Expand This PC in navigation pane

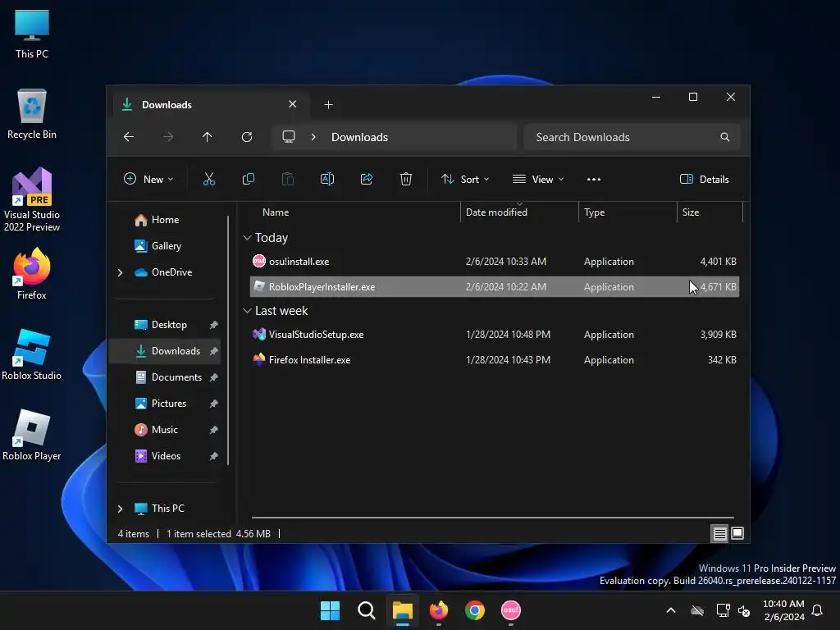click(120, 509)
